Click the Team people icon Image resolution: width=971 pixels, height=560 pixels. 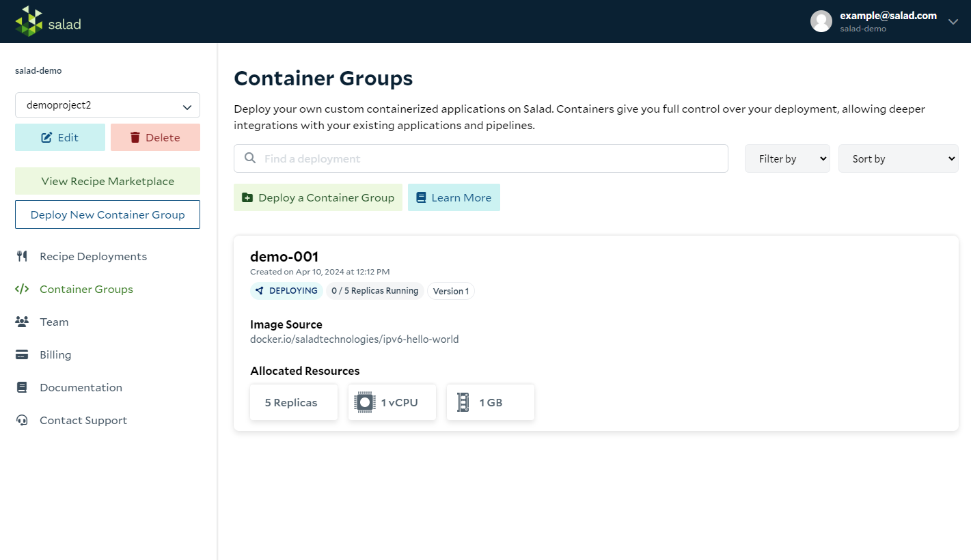(22, 322)
